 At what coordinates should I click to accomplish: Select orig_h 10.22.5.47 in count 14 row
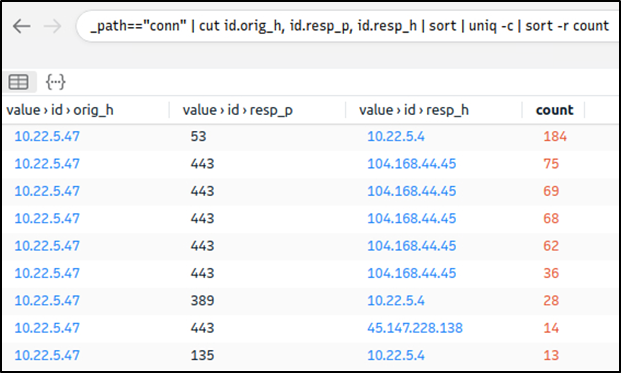[x=47, y=328]
